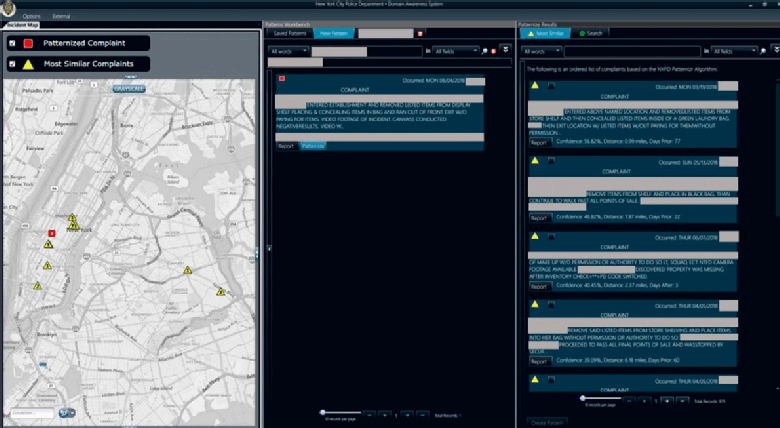Screen dimensions: 780x428
Task: Click yellow triangle icon on THUR 06/07/2018 complaint
Action: (x=535, y=236)
